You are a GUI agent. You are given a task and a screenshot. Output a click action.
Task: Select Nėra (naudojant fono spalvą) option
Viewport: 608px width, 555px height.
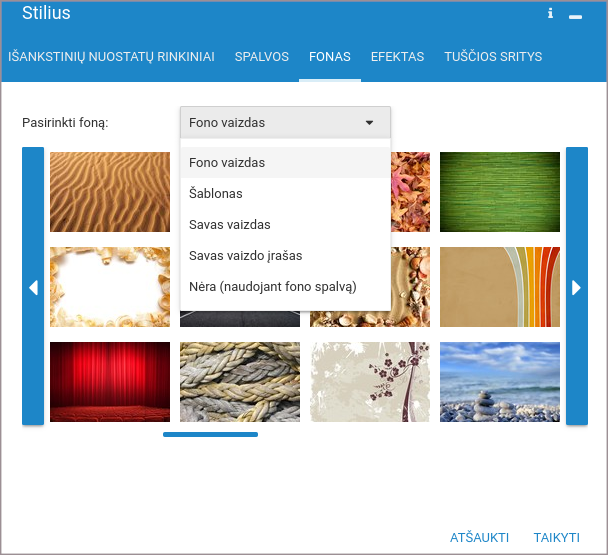click(x=272, y=287)
